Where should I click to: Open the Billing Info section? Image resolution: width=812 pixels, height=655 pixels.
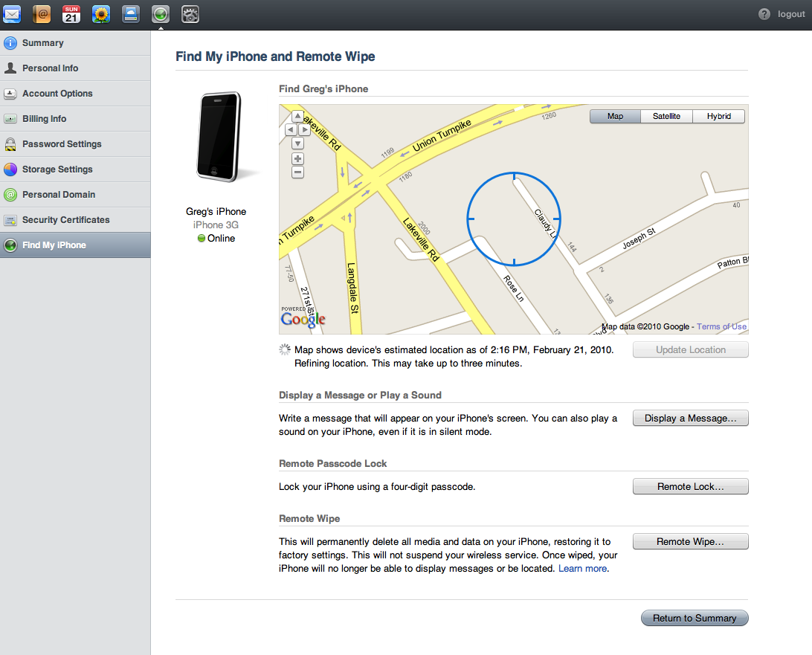(75, 118)
